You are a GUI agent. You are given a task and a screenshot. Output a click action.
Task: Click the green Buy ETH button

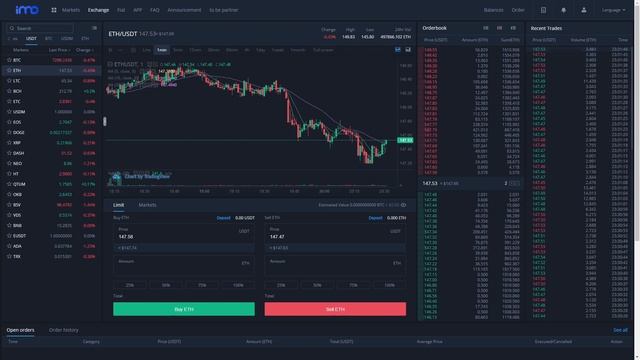coord(184,309)
